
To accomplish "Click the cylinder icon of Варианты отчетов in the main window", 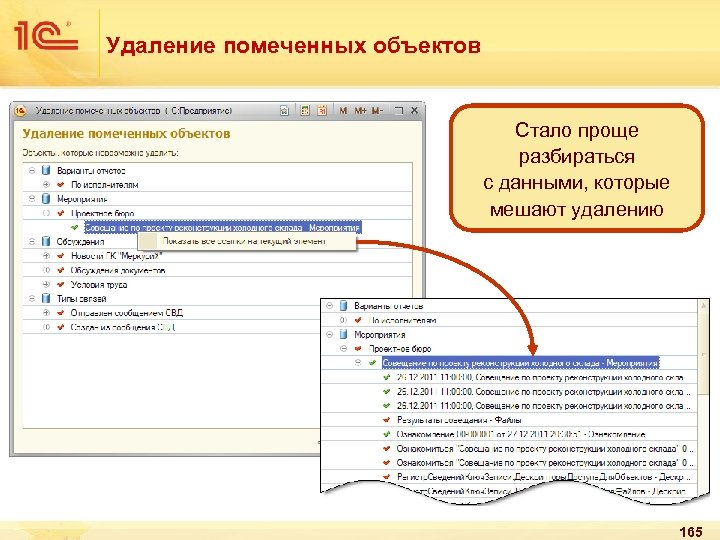I will (x=46, y=170).
